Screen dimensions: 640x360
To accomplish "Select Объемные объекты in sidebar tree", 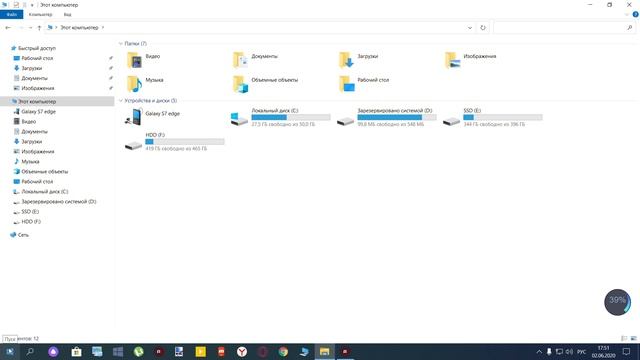I will click(44, 171).
